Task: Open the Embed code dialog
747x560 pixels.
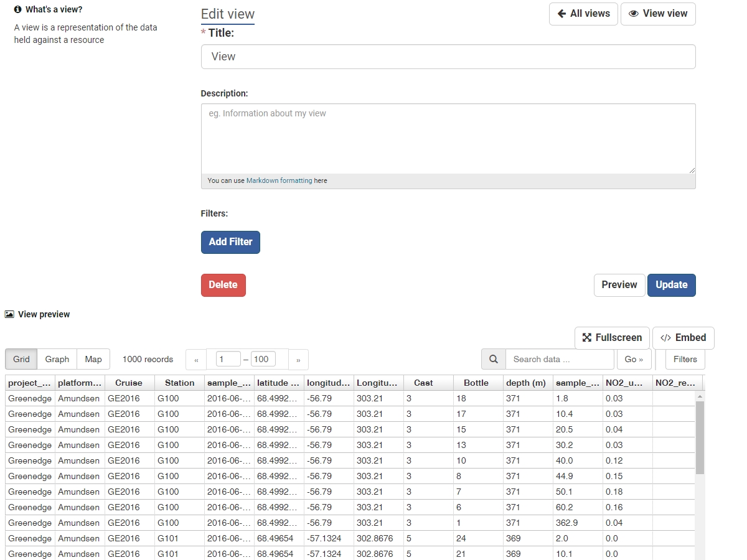Action: coord(683,338)
